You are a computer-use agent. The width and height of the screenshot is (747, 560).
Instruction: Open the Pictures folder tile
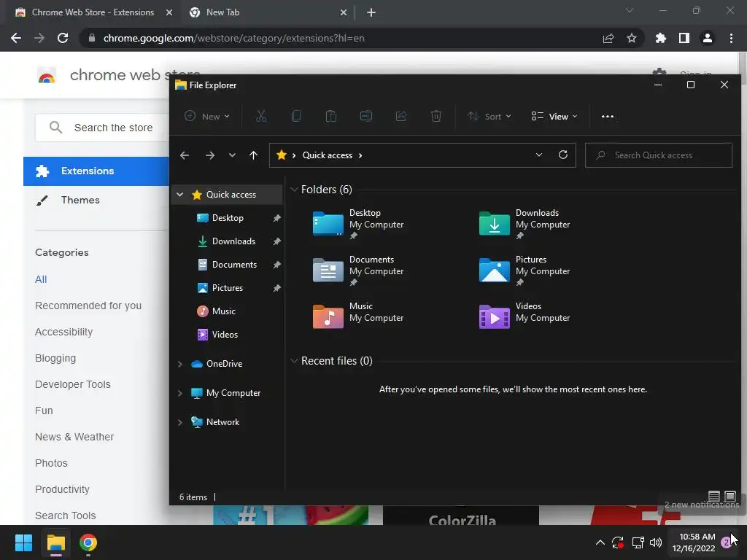[525, 271]
